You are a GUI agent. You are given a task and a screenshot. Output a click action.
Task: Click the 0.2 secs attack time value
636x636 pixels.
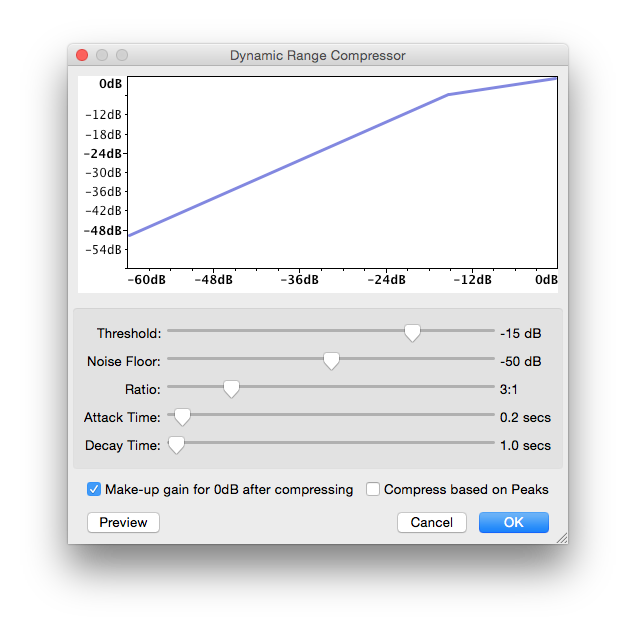click(525, 417)
